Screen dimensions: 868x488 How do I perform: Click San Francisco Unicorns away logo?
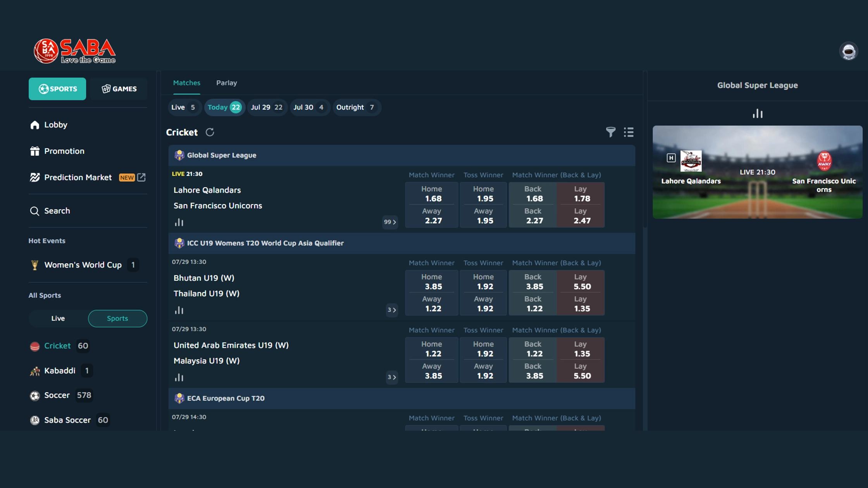point(824,161)
